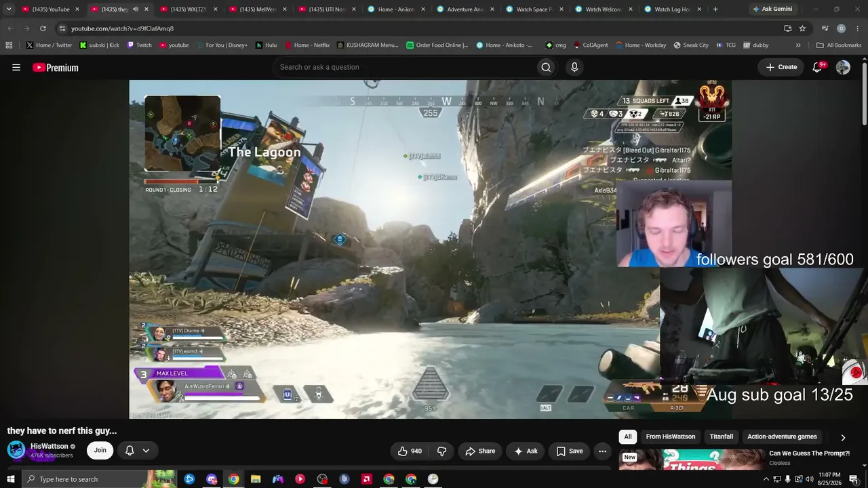The width and height of the screenshot is (868, 488).
Task: Select From HisWattson filter chip
Action: 671,437
